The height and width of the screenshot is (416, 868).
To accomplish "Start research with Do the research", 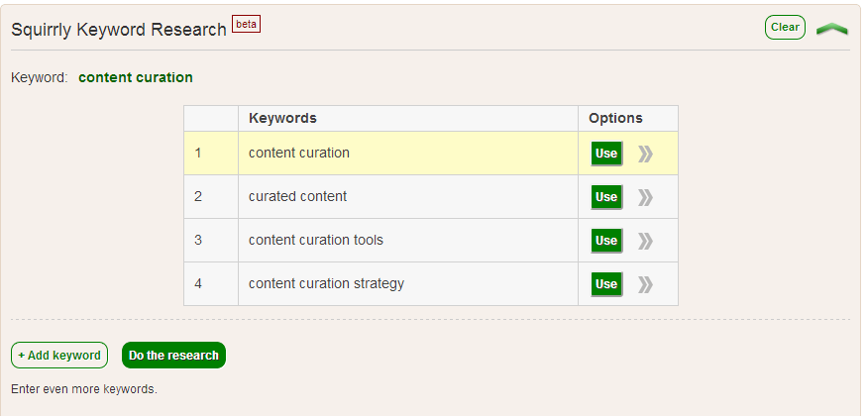I will click(x=173, y=356).
